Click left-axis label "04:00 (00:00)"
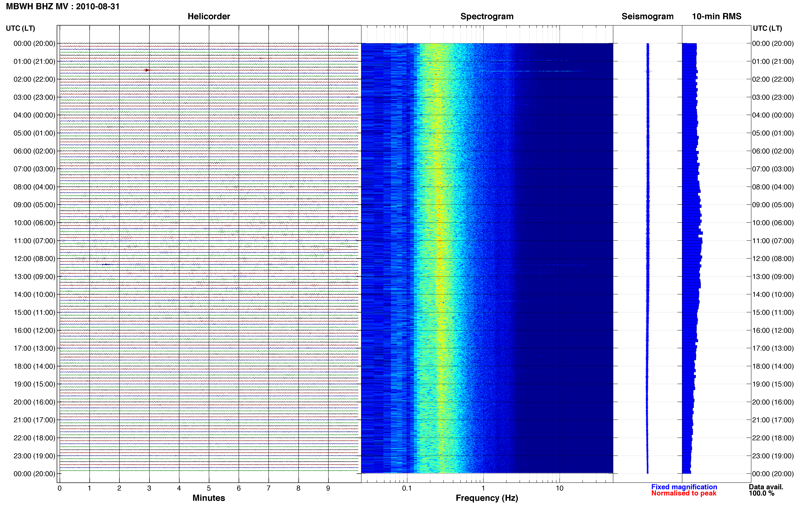The image size is (812, 508). [34, 115]
